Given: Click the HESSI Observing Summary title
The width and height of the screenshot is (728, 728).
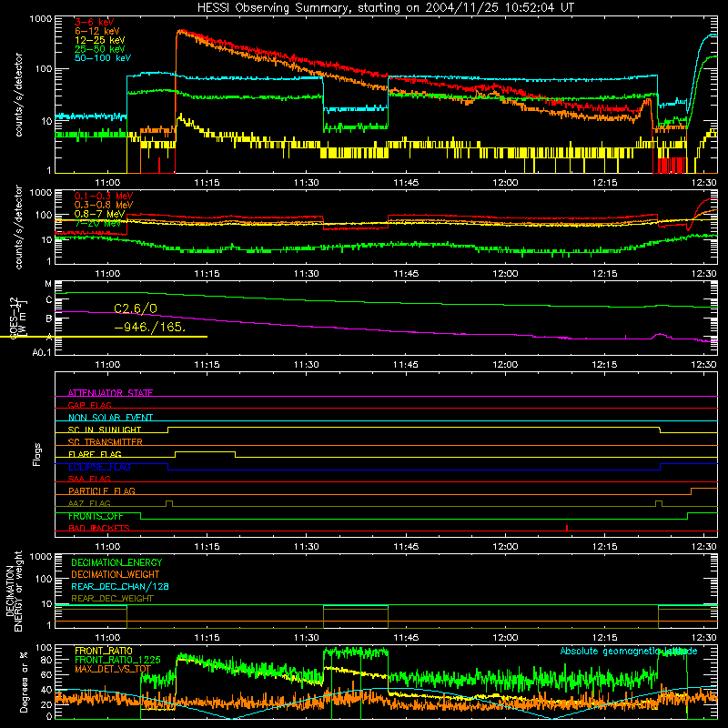Looking at the screenshot, I should click(x=385, y=8).
